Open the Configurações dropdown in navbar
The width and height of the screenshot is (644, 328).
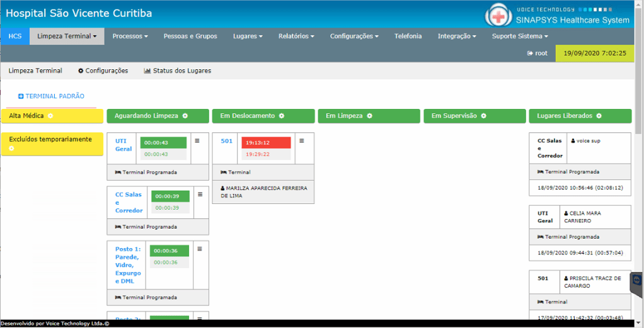click(x=354, y=37)
